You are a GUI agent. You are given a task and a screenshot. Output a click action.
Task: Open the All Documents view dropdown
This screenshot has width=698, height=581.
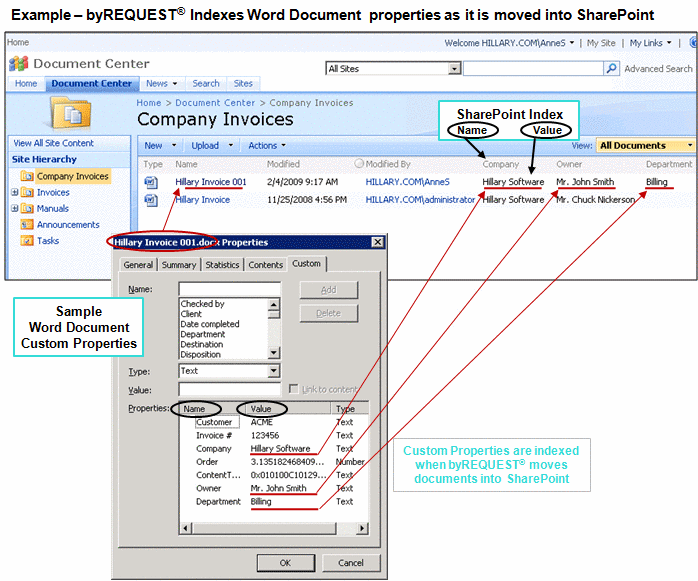pos(690,146)
